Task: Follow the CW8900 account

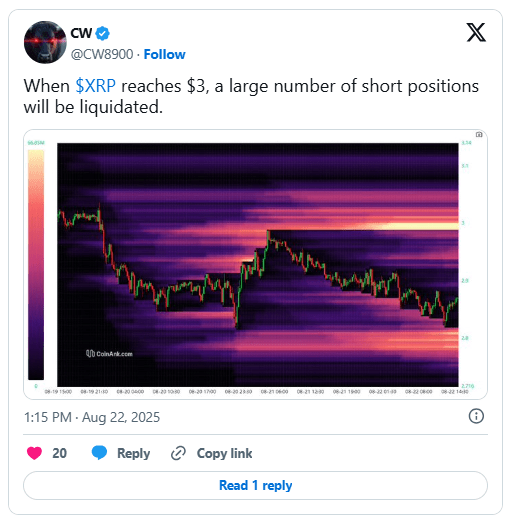Action: (x=164, y=54)
